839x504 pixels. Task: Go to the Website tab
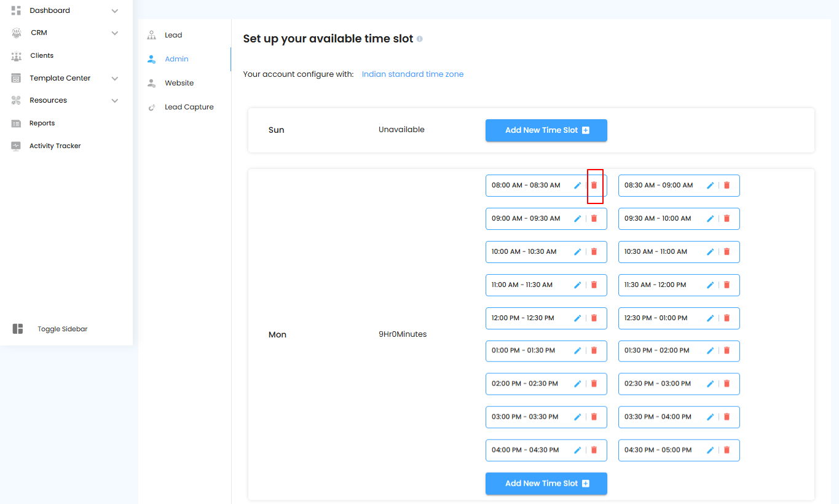(x=179, y=83)
